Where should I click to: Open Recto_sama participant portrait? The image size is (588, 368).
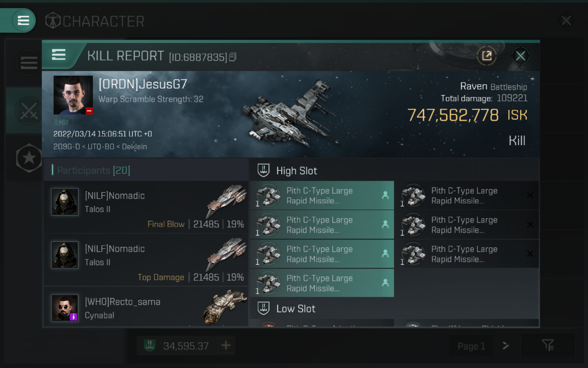pos(65,308)
